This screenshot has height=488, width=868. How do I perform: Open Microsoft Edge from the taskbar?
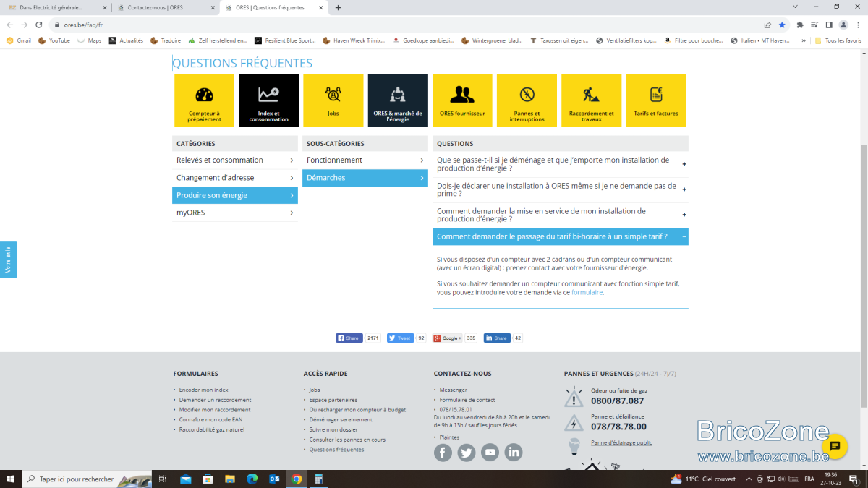pyautogui.click(x=252, y=479)
